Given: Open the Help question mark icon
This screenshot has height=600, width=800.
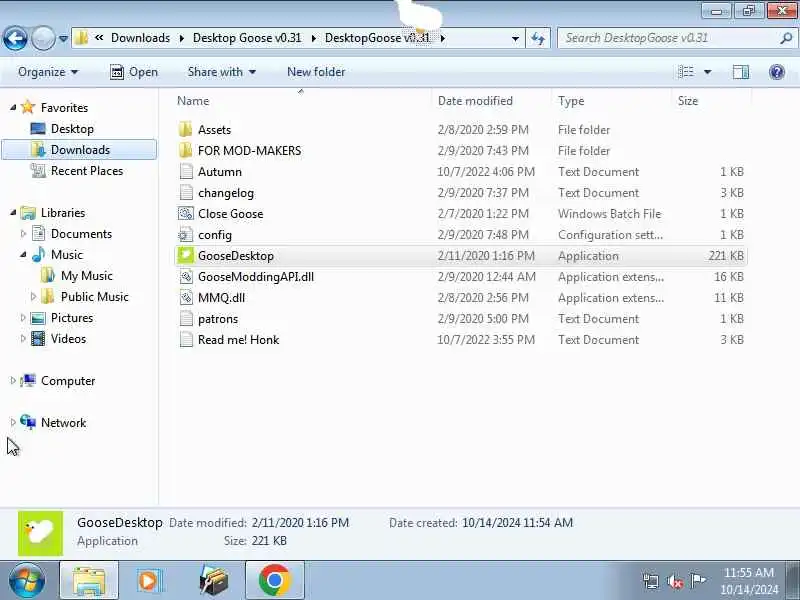Looking at the screenshot, I should pyautogui.click(x=777, y=72).
